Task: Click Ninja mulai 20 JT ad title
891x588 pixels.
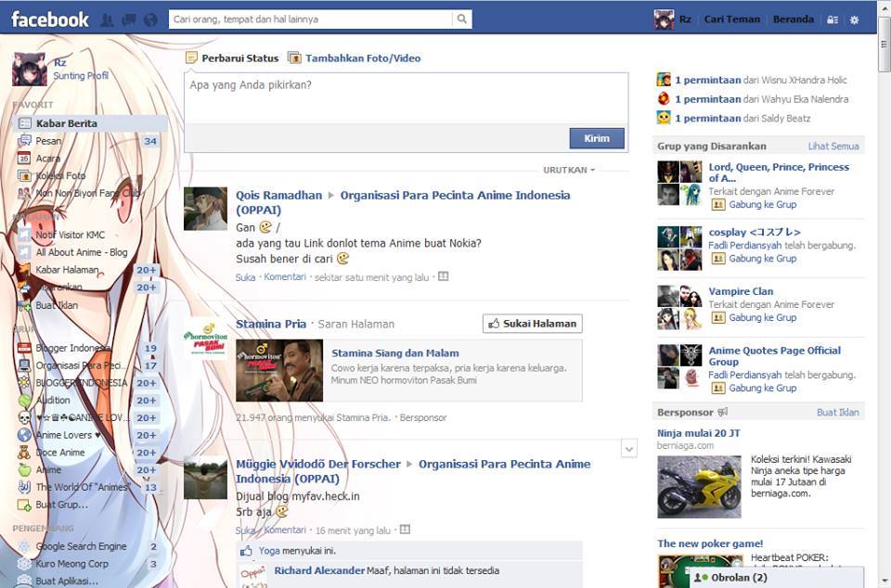Action: click(698, 433)
